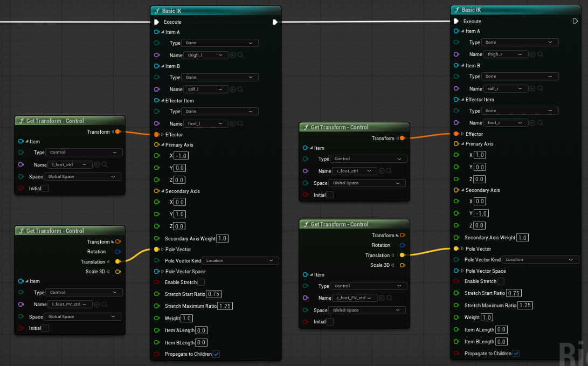The height and width of the screenshot is (366, 588).
Task: Click the search icon next to foot_r
Action: tap(541, 122)
